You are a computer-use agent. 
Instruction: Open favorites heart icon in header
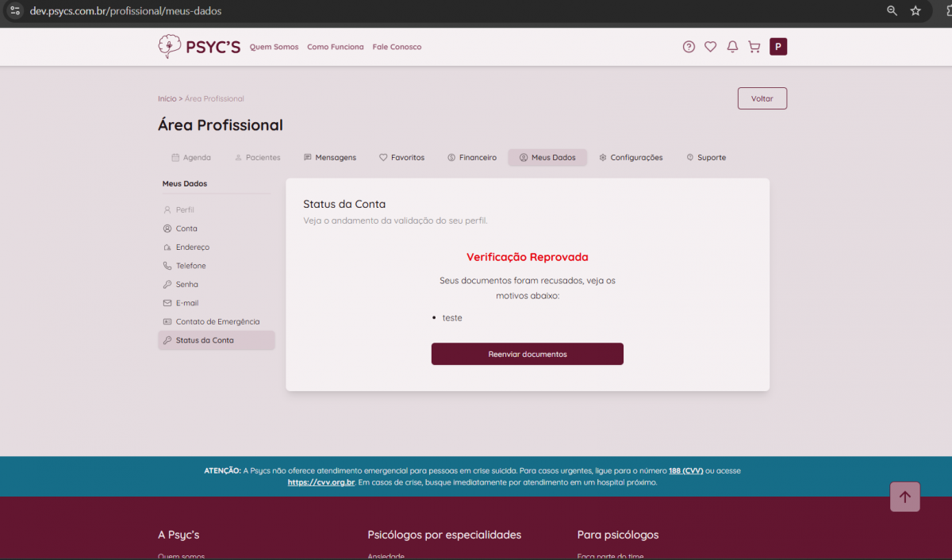(x=710, y=47)
